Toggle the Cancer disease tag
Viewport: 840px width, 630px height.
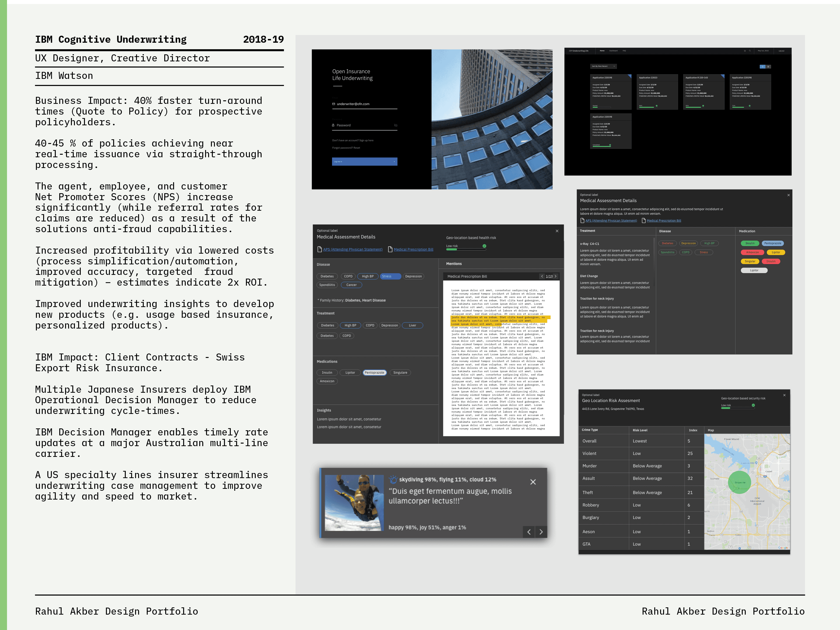coord(351,285)
